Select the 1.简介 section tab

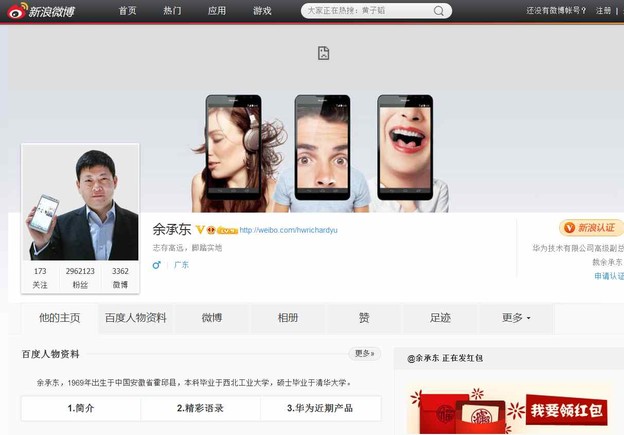pyautogui.click(x=81, y=408)
